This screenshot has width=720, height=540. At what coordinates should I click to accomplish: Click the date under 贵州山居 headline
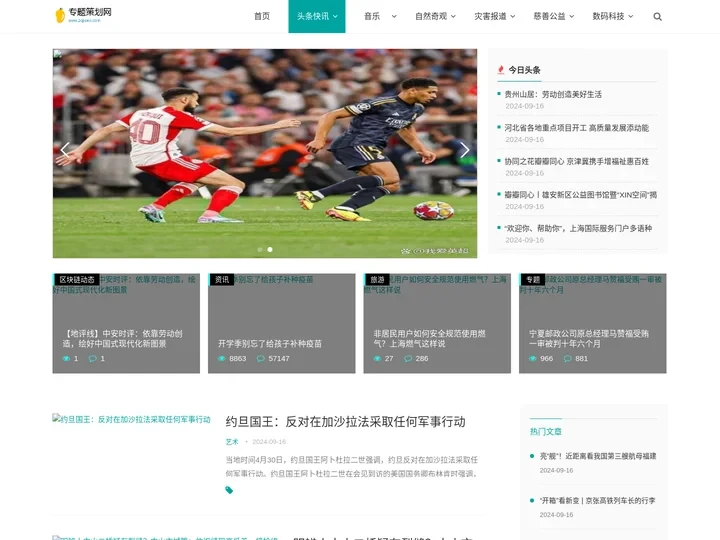[x=524, y=106]
